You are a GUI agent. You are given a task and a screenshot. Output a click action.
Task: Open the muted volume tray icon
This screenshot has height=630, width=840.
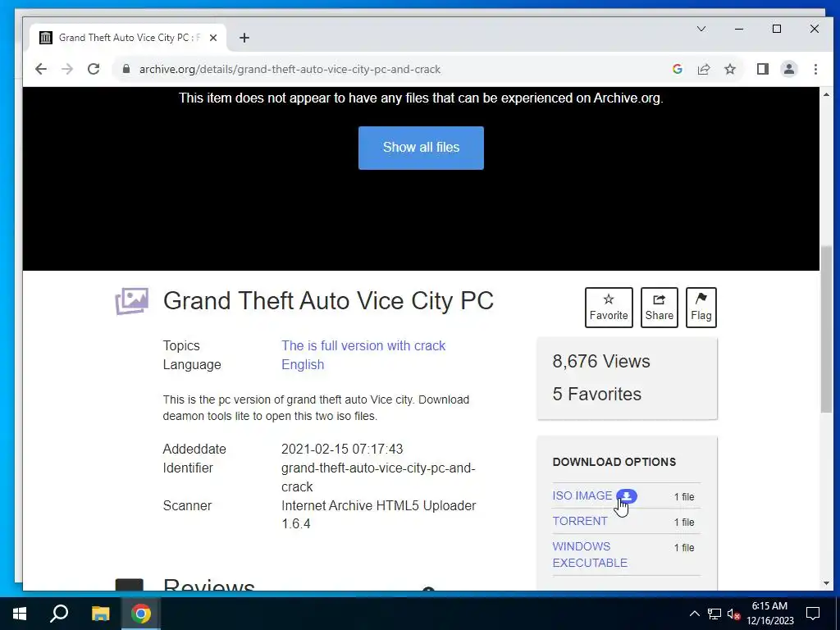point(733,614)
